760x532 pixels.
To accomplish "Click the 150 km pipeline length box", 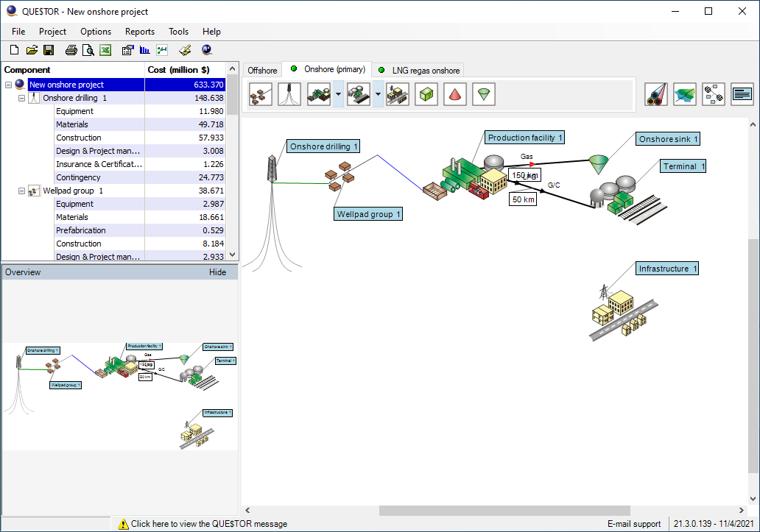I will click(x=524, y=175).
